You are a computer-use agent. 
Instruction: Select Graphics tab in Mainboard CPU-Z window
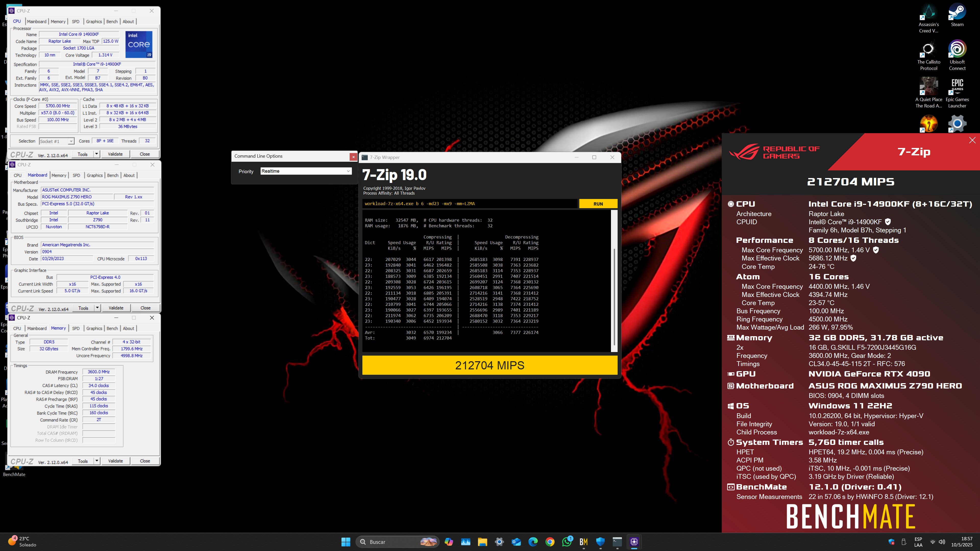tap(95, 175)
